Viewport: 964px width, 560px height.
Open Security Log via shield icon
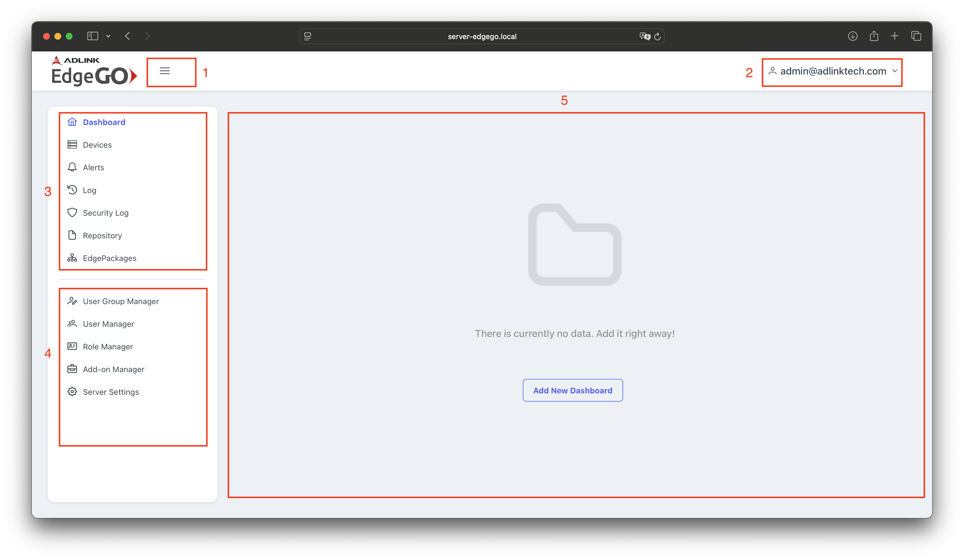pos(72,213)
